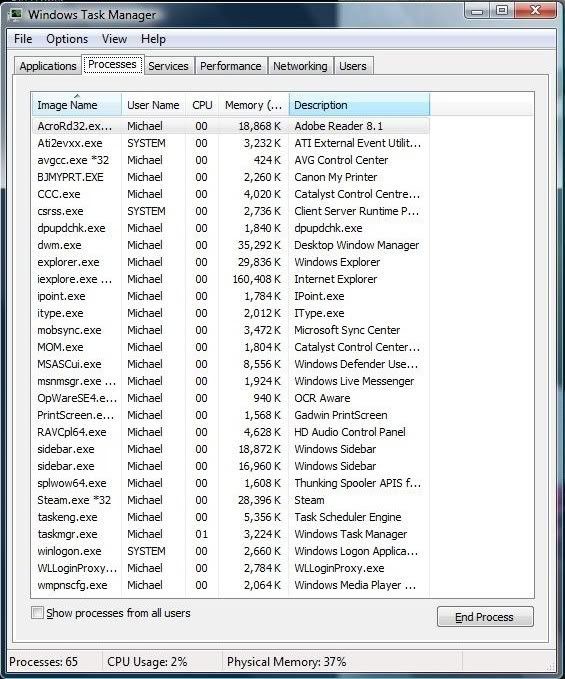Screen dimensions: 565x679
Task: Click the Internet Explorer description
Action: pyautogui.click(x=336, y=279)
